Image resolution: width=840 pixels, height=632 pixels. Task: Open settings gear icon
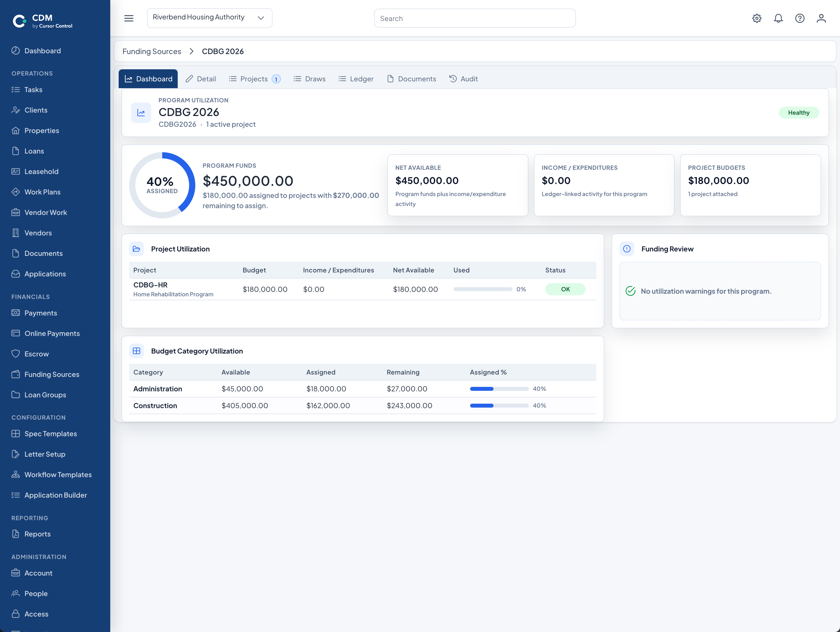[757, 18]
